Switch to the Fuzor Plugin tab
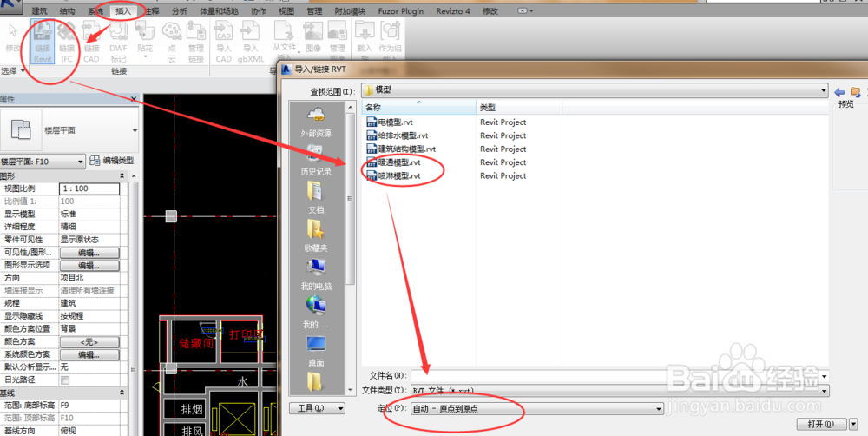Viewport: 868px width, 436px height. pos(401,11)
